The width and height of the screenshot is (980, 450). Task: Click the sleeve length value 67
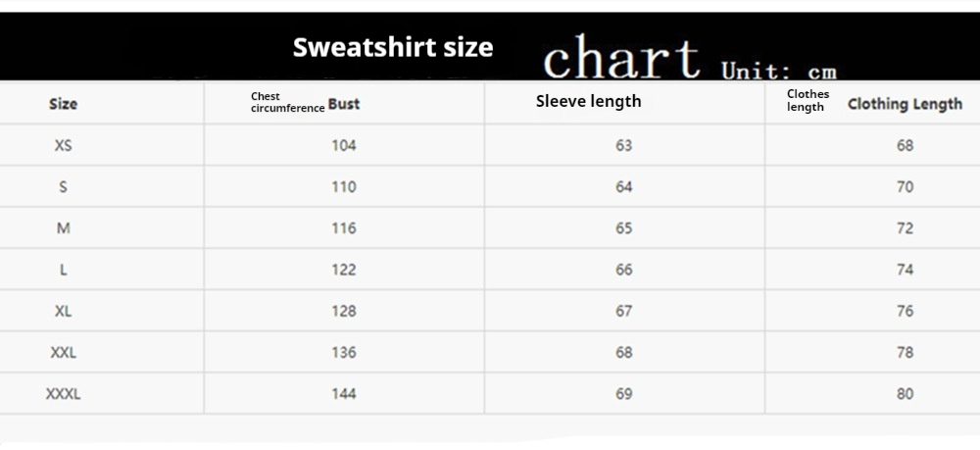click(x=624, y=311)
